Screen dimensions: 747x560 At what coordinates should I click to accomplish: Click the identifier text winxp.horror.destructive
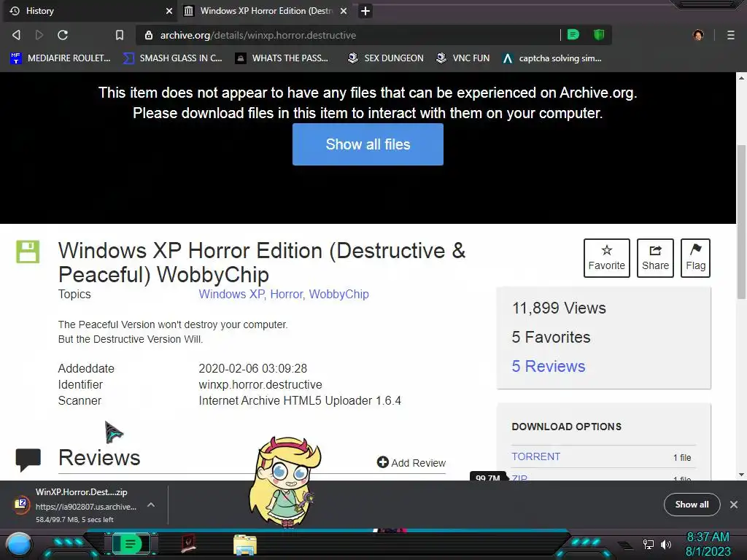[260, 385]
